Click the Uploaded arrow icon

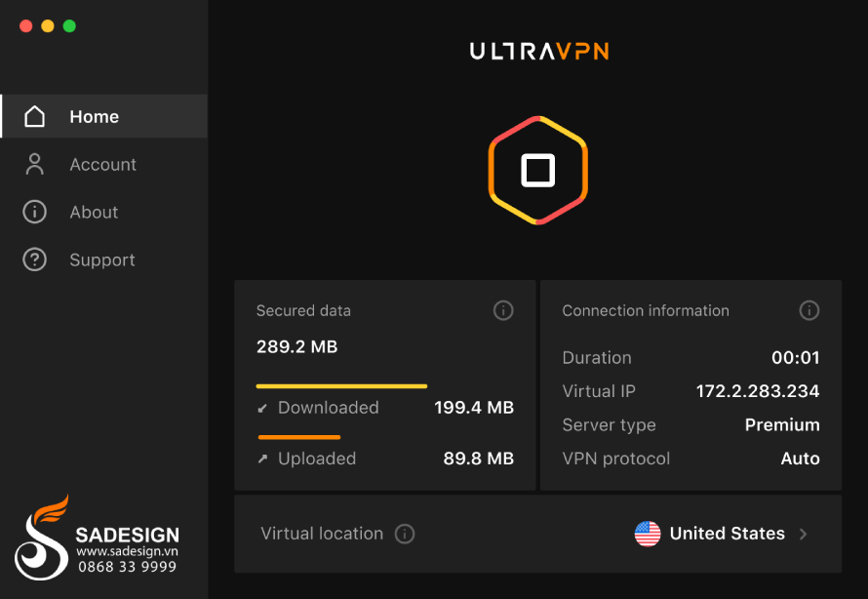(x=262, y=459)
